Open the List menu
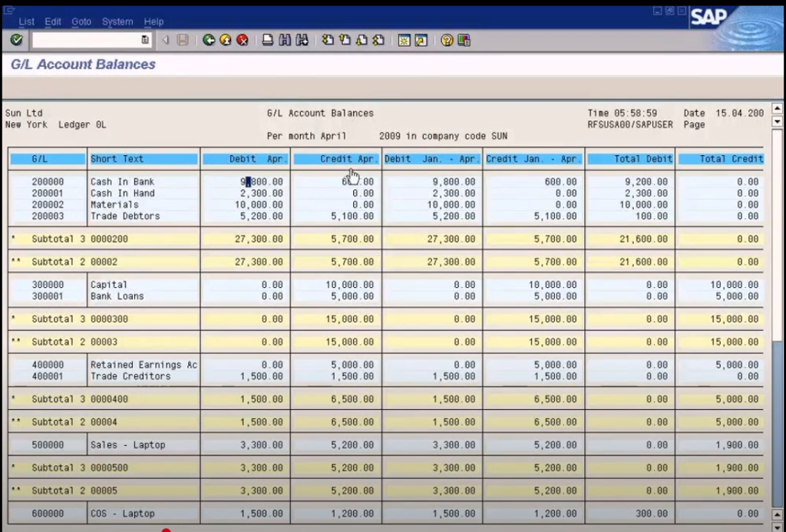The width and height of the screenshot is (786, 532). [x=27, y=21]
